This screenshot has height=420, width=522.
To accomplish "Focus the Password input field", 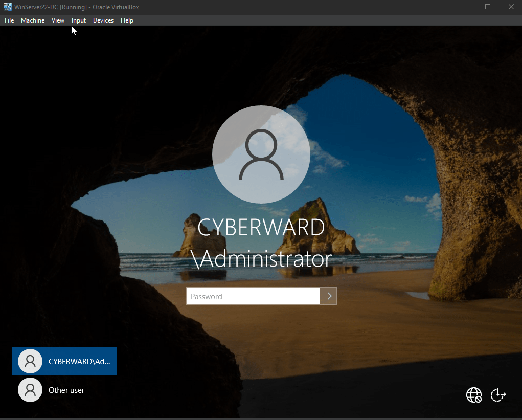I will click(x=253, y=296).
